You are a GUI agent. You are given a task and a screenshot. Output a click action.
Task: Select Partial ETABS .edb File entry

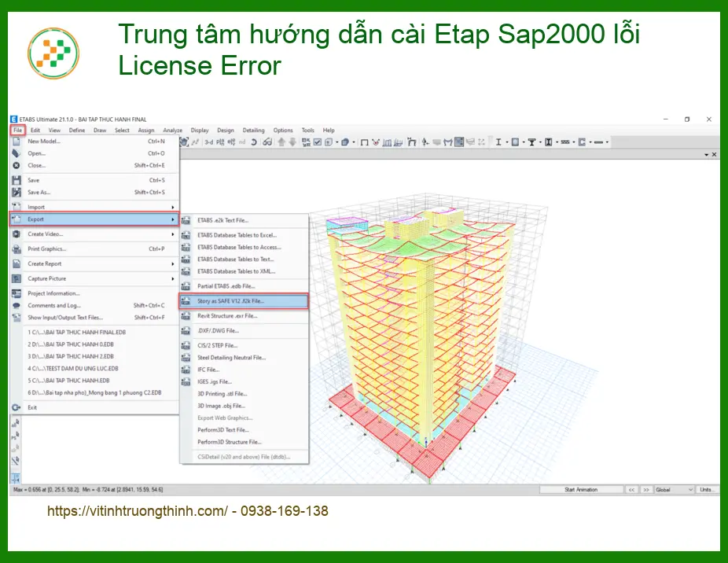point(244,286)
